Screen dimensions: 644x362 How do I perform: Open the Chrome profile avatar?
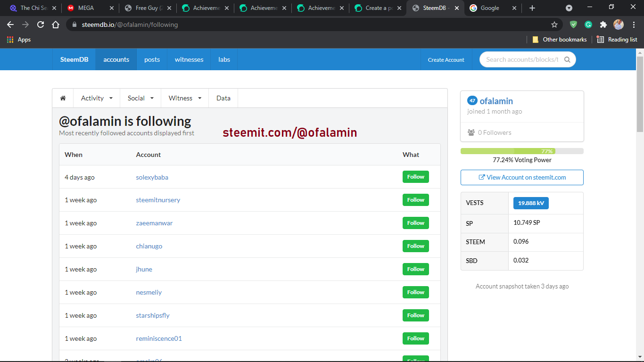(619, 25)
